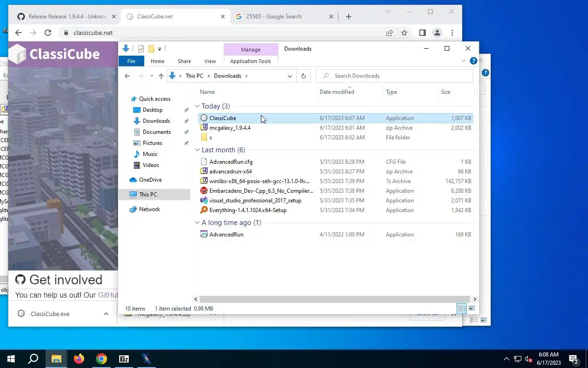588x368 pixels.
Task: Select the Embarcadero Dev-Cpp installer icon
Action: 204,191
